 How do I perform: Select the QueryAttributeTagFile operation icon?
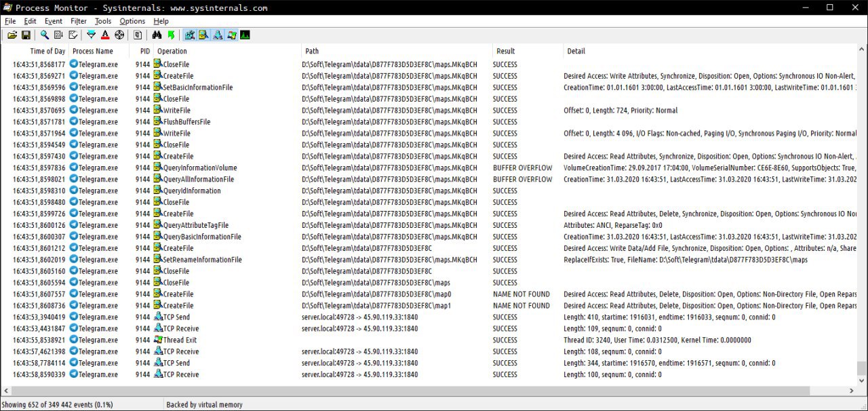tap(158, 224)
